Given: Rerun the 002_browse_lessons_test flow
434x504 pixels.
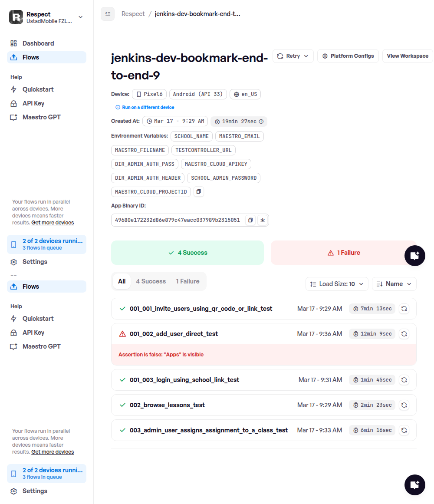Looking at the screenshot, I should coord(404,405).
